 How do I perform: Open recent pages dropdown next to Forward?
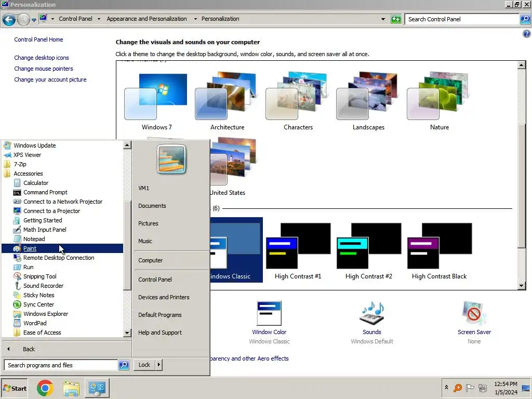pyautogui.click(x=34, y=20)
